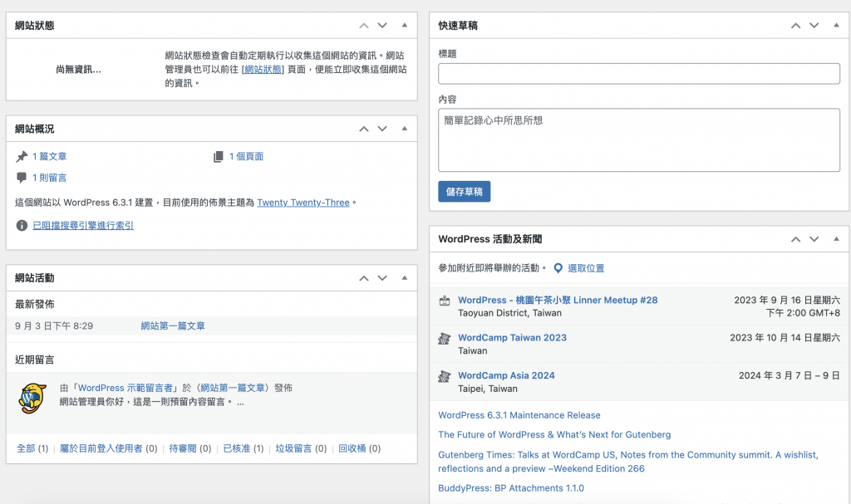Image resolution: width=851 pixels, height=504 pixels.
Task: Collapse the 快速草稿 panel
Action: pyautogui.click(x=836, y=25)
